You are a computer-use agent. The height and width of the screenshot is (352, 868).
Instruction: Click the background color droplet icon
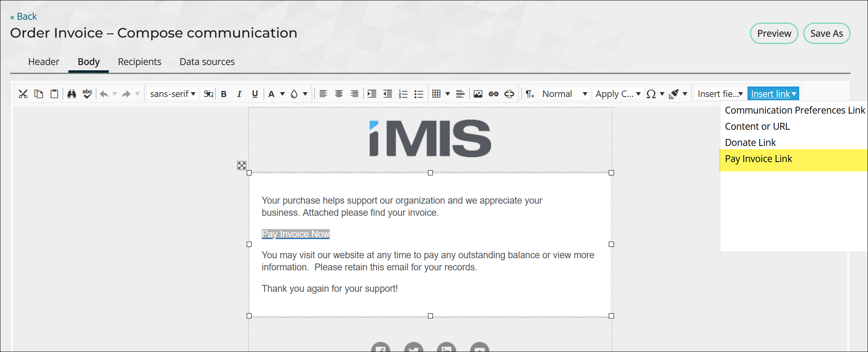(x=294, y=94)
